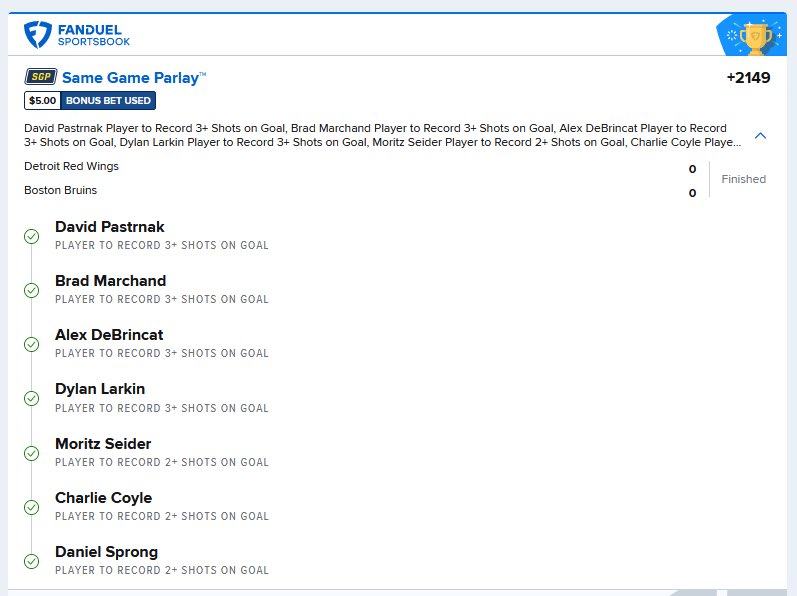Click the Daniel Sprong leg checkmark icon
Screen dimensions: 797x596
coord(32,561)
